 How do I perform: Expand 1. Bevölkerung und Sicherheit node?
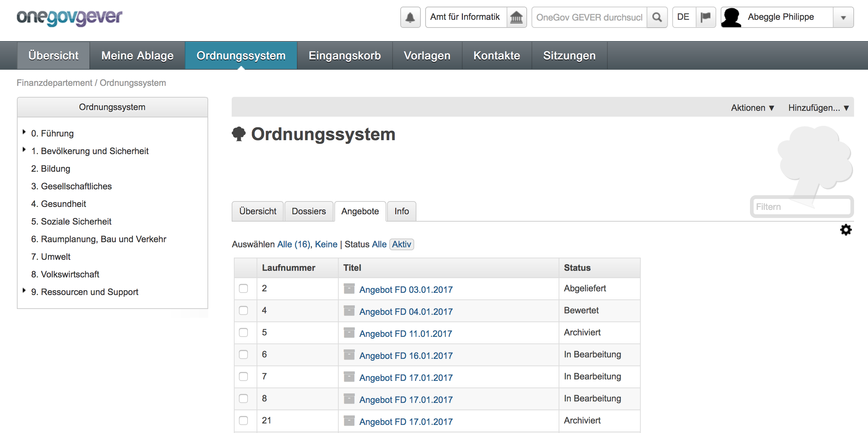24,150
